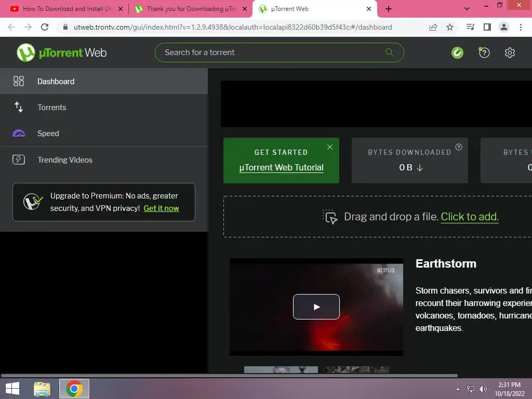Click the volume speaker tray icon

coord(483,389)
